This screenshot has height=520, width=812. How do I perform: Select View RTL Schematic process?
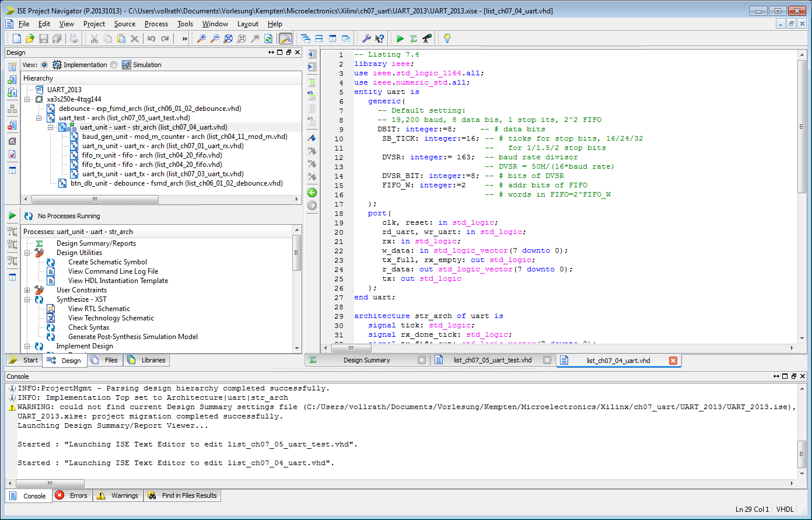[x=99, y=309]
